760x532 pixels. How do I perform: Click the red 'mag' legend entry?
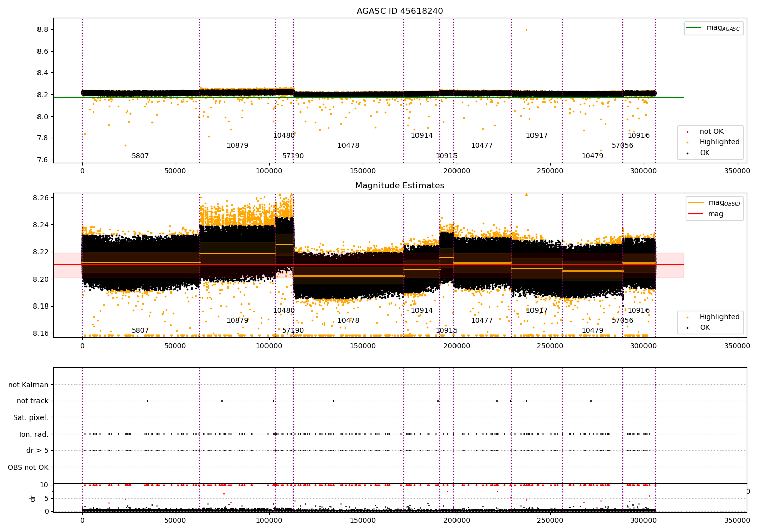click(706, 214)
